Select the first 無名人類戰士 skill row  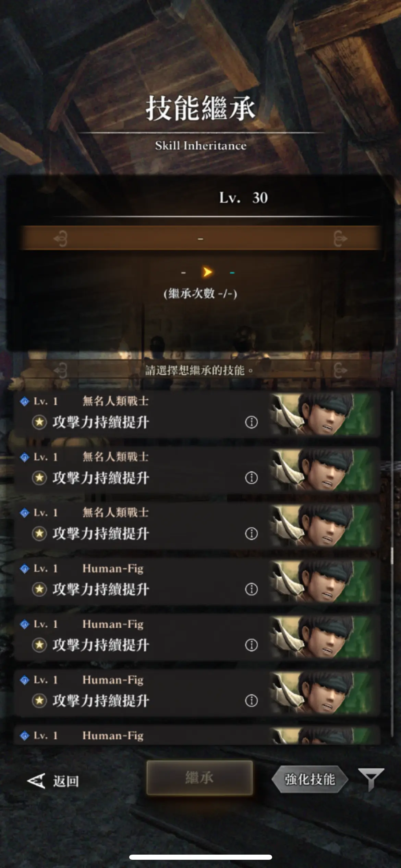197,414
